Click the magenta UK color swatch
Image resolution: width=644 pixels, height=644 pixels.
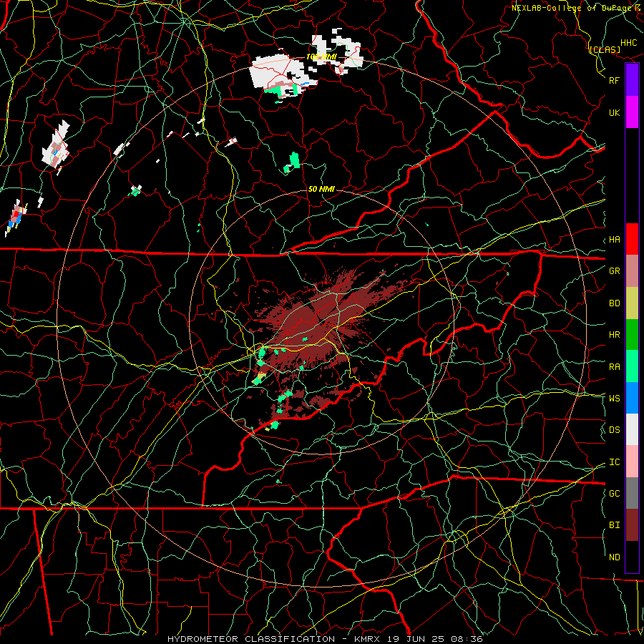click(x=632, y=112)
